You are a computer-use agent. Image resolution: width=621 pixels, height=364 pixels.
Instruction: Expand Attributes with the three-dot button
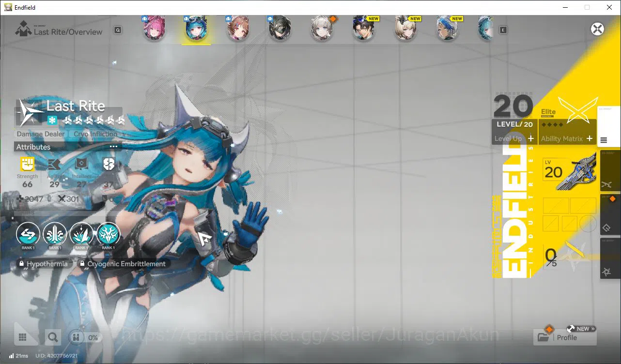[x=114, y=147]
